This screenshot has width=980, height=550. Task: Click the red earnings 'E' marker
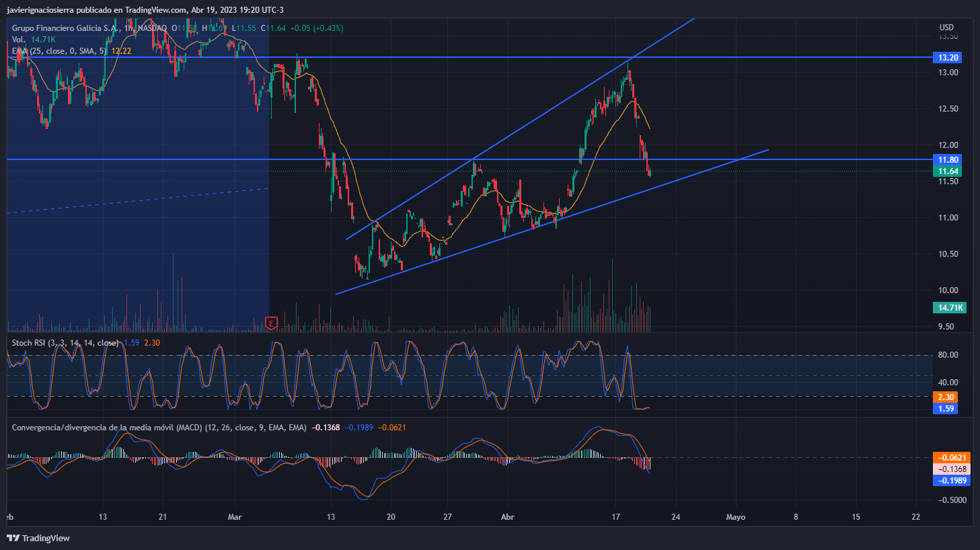click(272, 323)
